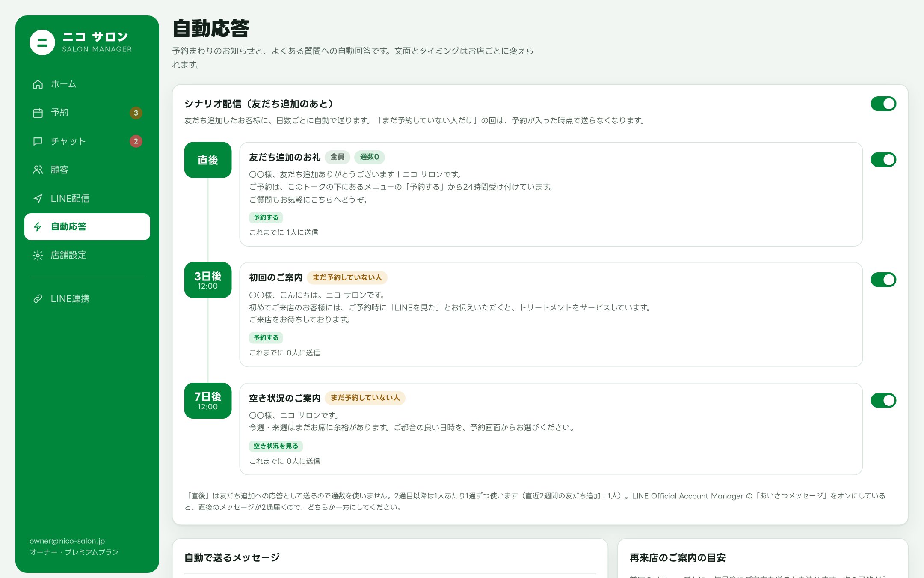The image size is (924, 578).
Task: Click まだ予約していない人 tag on 初回のご案内
Action: tap(347, 277)
